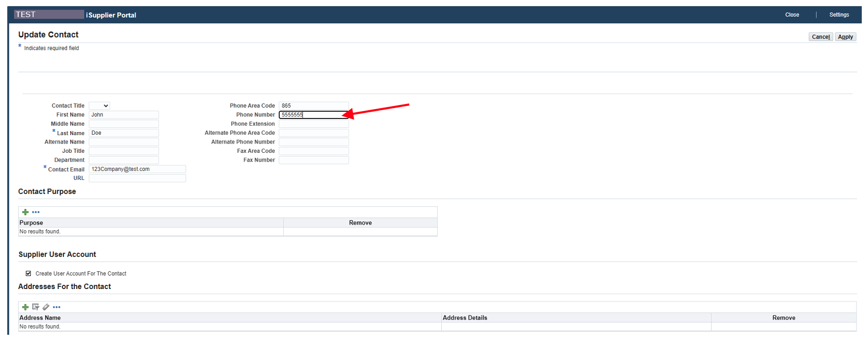Click the Apply button

[x=845, y=37]
